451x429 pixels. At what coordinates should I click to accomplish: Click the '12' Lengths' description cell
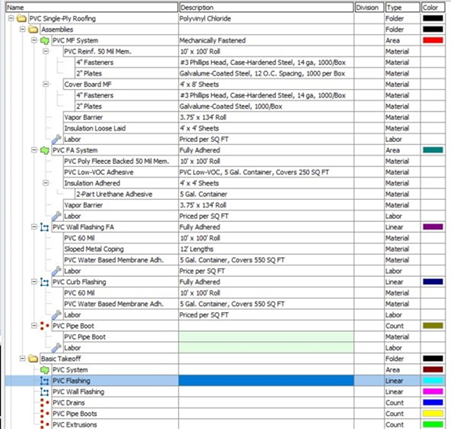266,249
